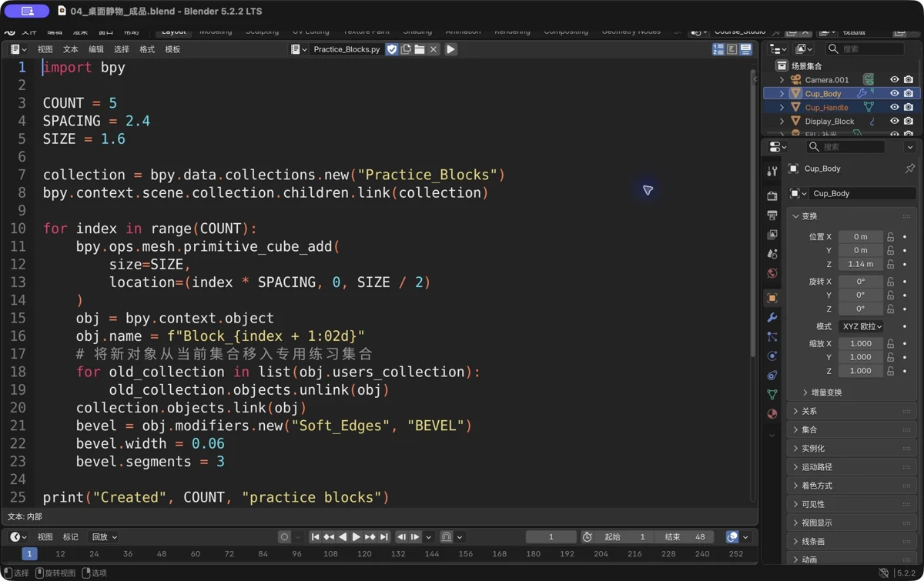The width and height of the screenshot is (924, 581).
Task: Open the Object Constraints properties tab
Action: (x=772, y=375)
